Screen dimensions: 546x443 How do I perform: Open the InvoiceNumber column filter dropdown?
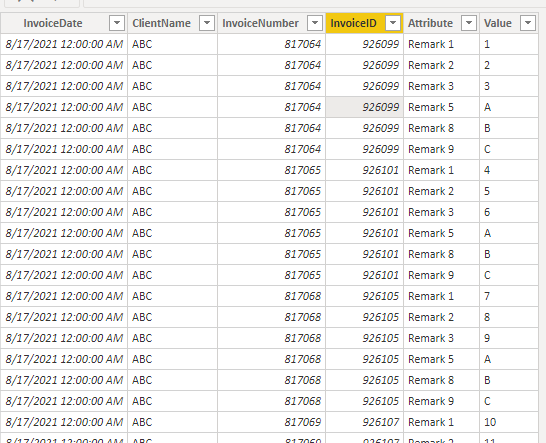(x=315, y=23)
